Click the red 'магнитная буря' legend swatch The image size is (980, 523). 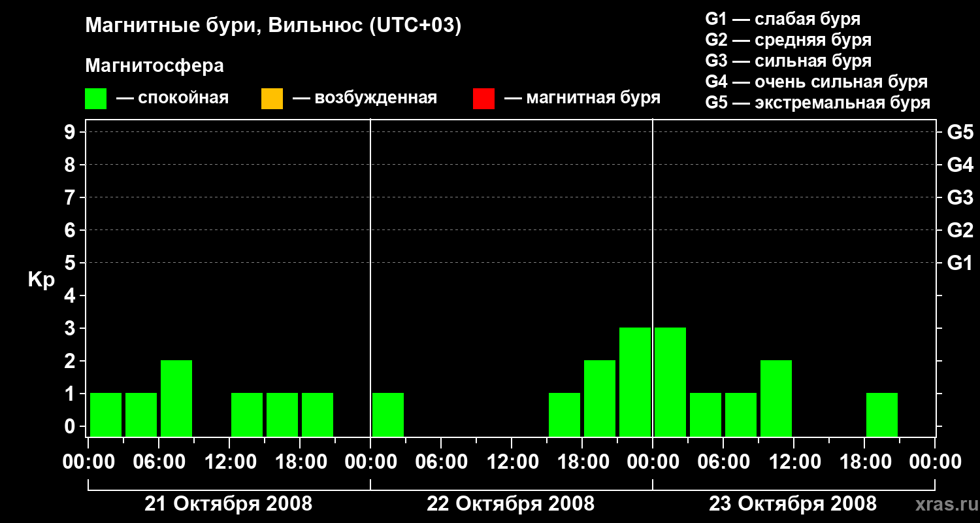484,98
